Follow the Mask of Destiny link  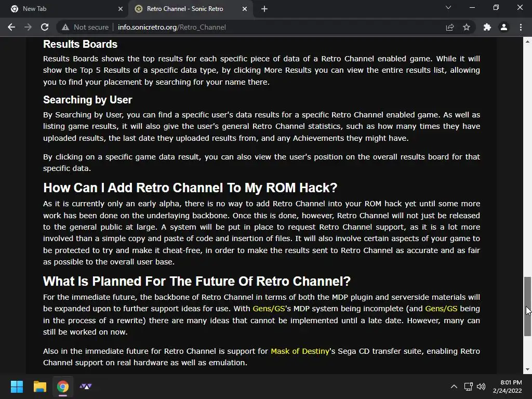[x=300, y=351]
